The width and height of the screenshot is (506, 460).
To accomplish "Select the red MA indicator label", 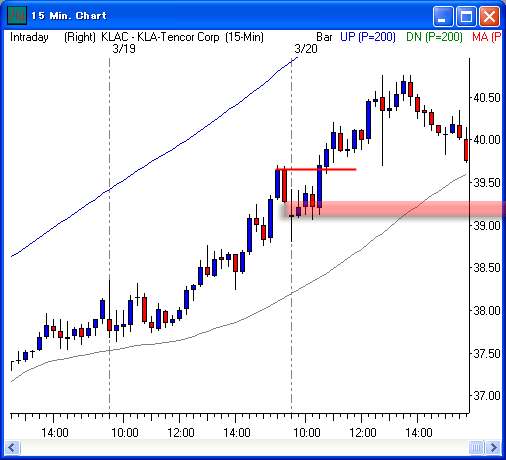I will 486,37.
